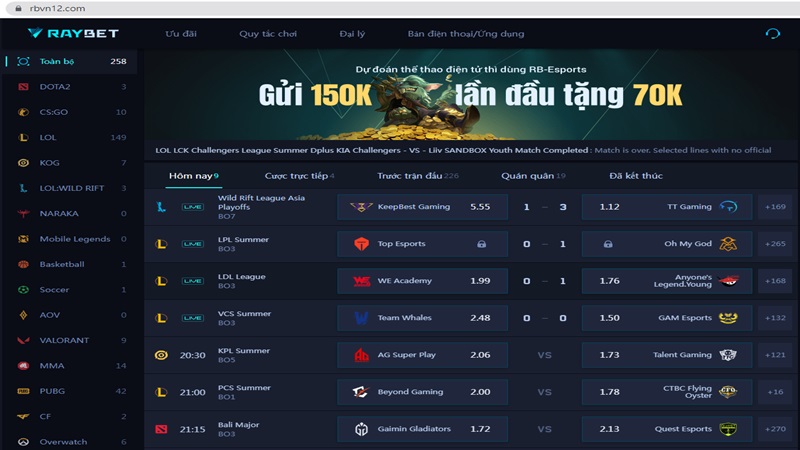
Task: Click the LIVE badge on LPL Summer row
Action: 192,244
